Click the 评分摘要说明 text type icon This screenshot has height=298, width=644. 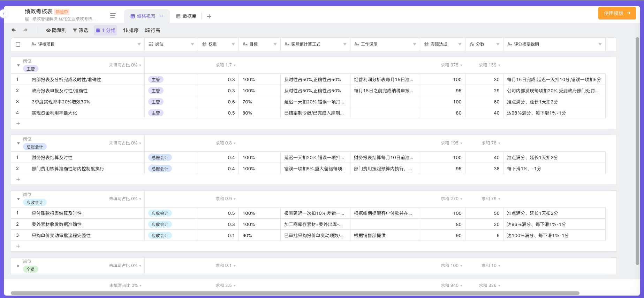510,44
